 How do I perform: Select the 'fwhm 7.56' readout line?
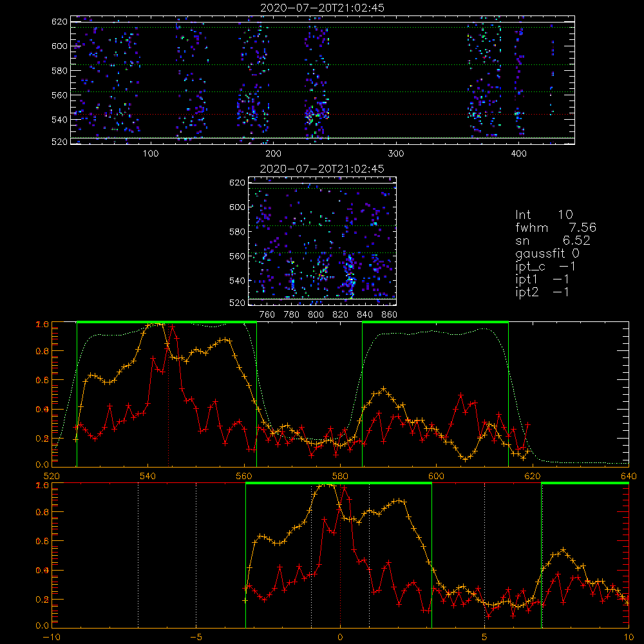tap(555, 227)
